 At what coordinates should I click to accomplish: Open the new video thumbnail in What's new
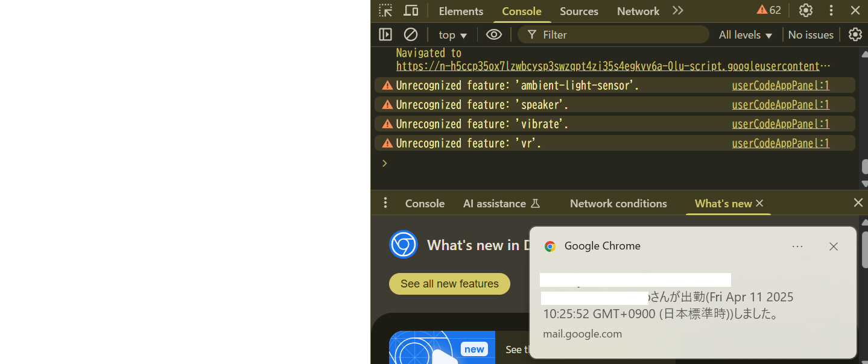pos(442,347)
